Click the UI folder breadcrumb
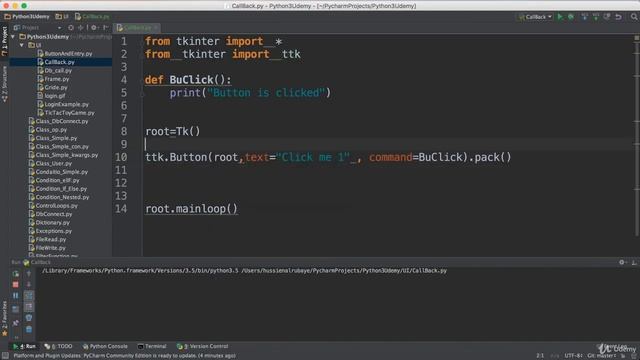Screen dimensions: 640x360 62,17
